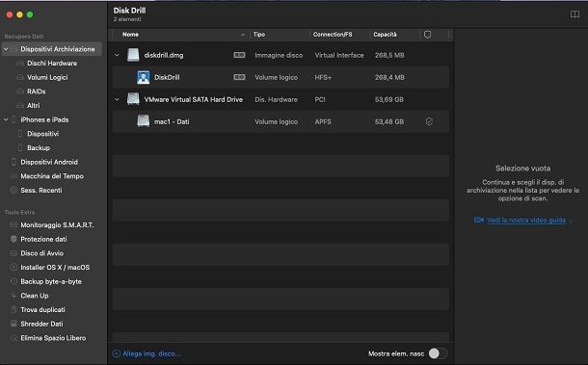Click the read-only badge on the diskdrill.dmg row
This screenshot has height=365, width=588.
point(239,55)
